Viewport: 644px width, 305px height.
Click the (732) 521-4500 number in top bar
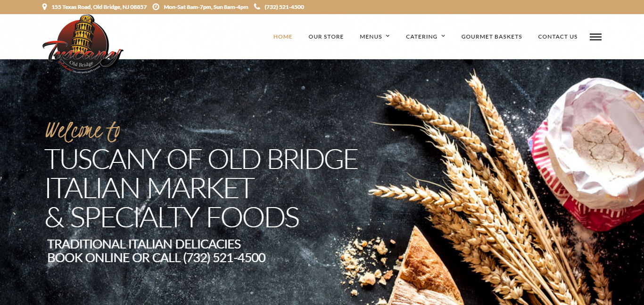click(x=284, y=7)
